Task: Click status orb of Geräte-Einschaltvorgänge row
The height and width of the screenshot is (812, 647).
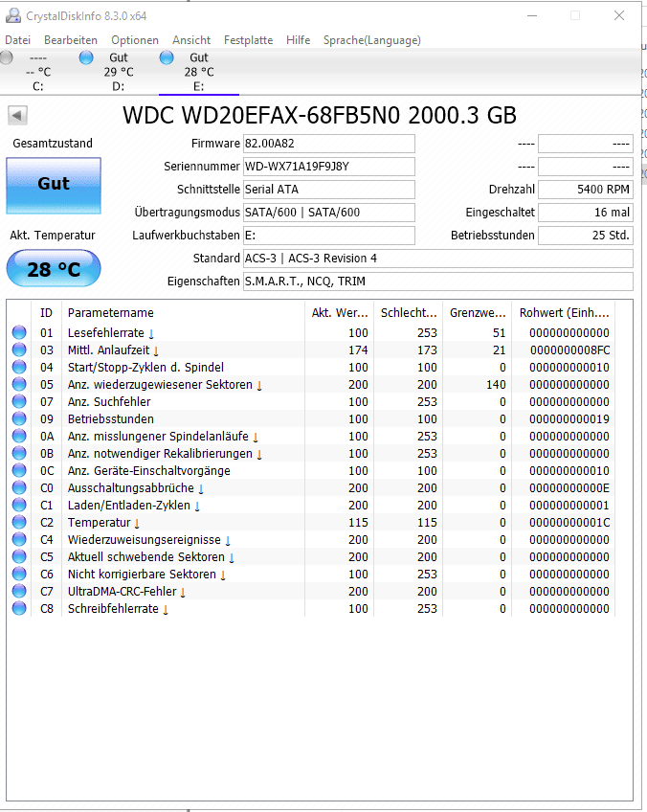Action: point(19,470)
